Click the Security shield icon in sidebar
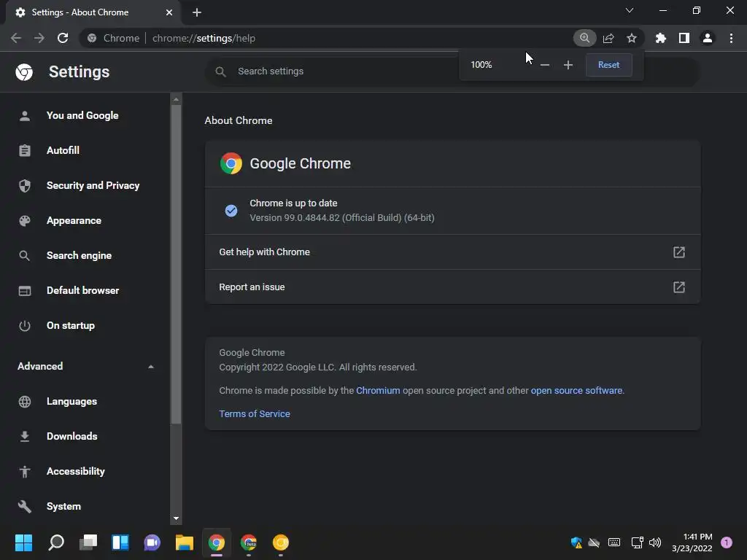This screenshot has width=747, height=560. [25, 186]
